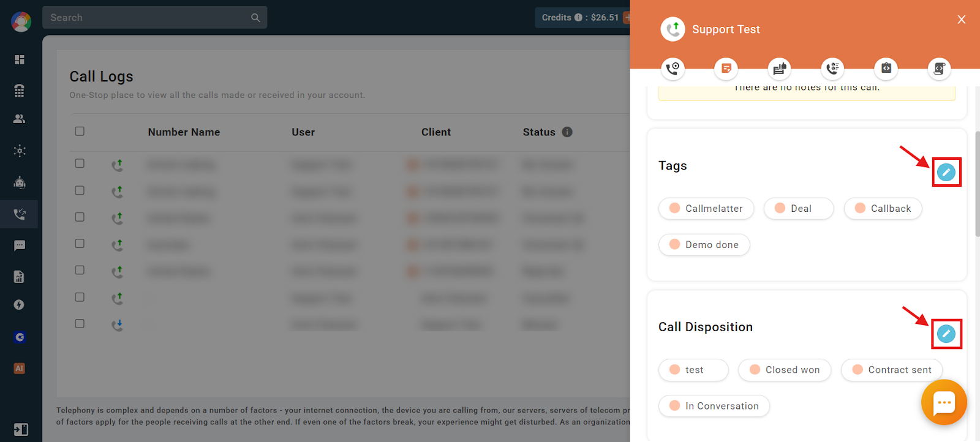Click the Tags section heading
The height and width of the screenshot is (442, 980).
pyautogui.click(x=673, y=166)
